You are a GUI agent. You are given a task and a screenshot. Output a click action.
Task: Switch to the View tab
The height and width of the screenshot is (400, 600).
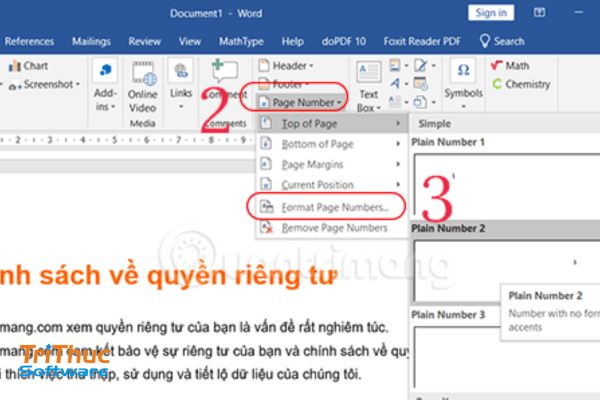[190, 41]
